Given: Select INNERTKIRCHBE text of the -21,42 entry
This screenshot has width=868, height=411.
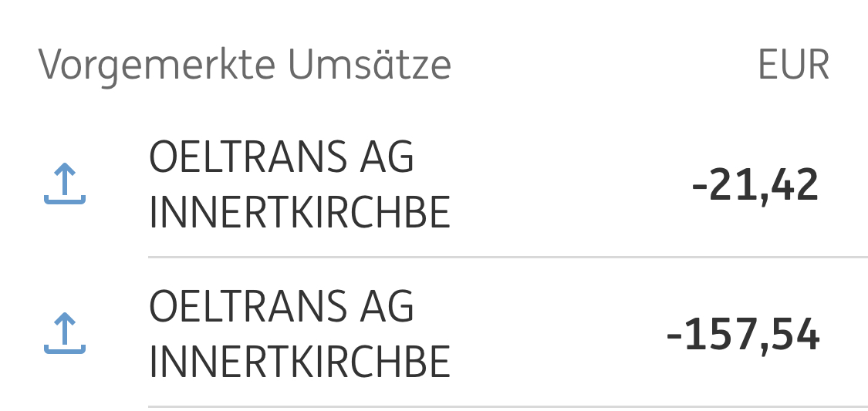Looking at the screenshot, I should coord(299,212).
